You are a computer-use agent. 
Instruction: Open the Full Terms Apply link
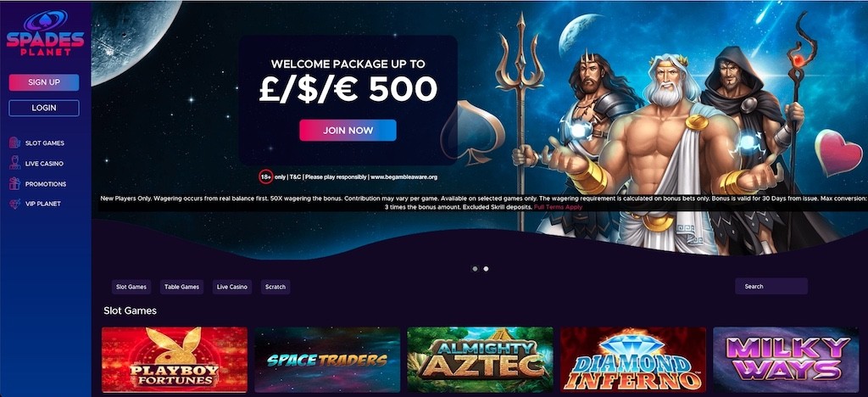pos(558,206)
